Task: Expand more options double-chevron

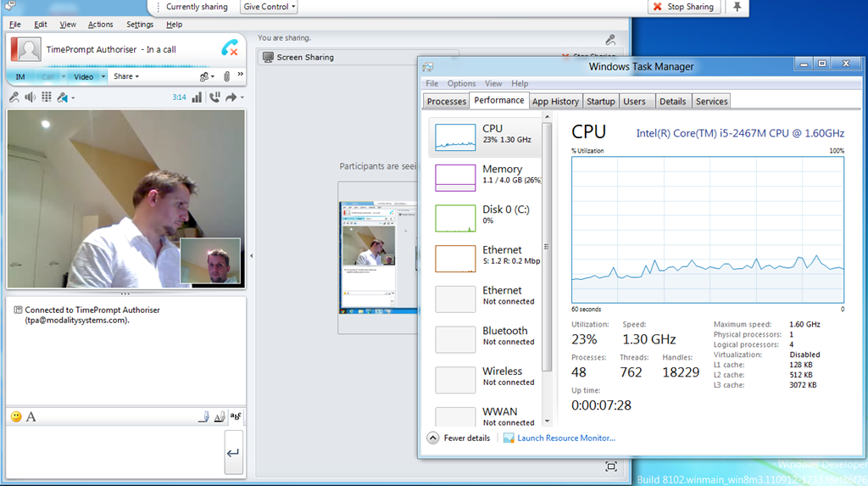Action: point(240,74)
